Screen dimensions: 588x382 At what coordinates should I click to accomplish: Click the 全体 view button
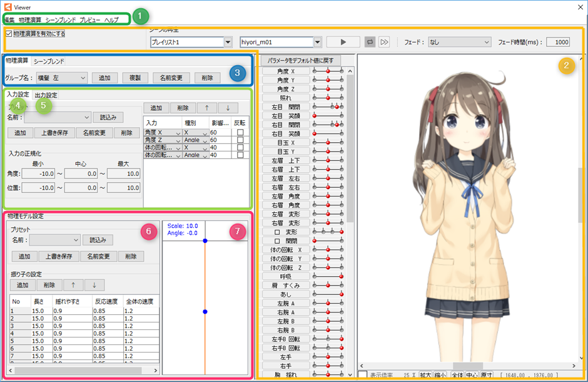click(457, 375)
